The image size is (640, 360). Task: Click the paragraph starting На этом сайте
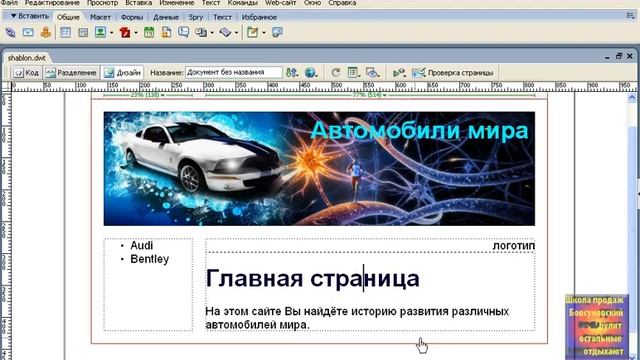pos(357,318)
